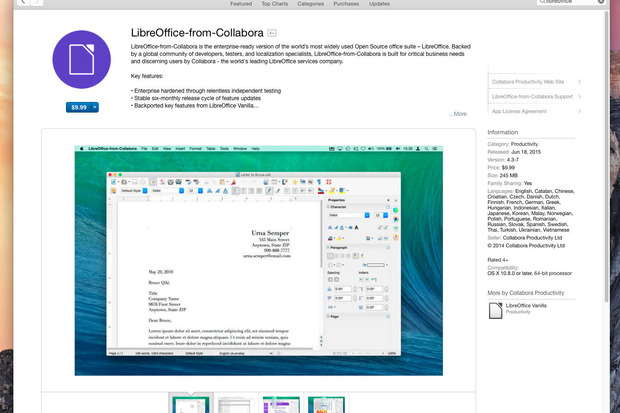Select the second spreadsheet screenshot thumbnail
The width and height of the screenshot is (620, 413).
tap(236, 404)
